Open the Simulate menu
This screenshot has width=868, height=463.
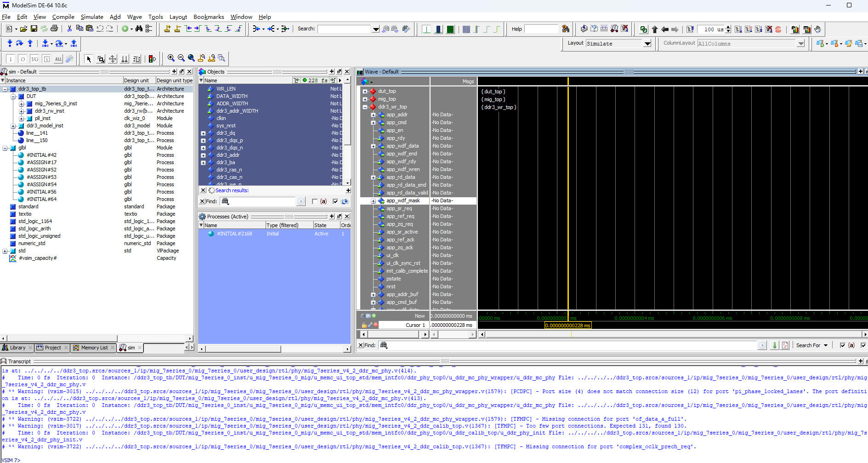[x=92, y=17]
